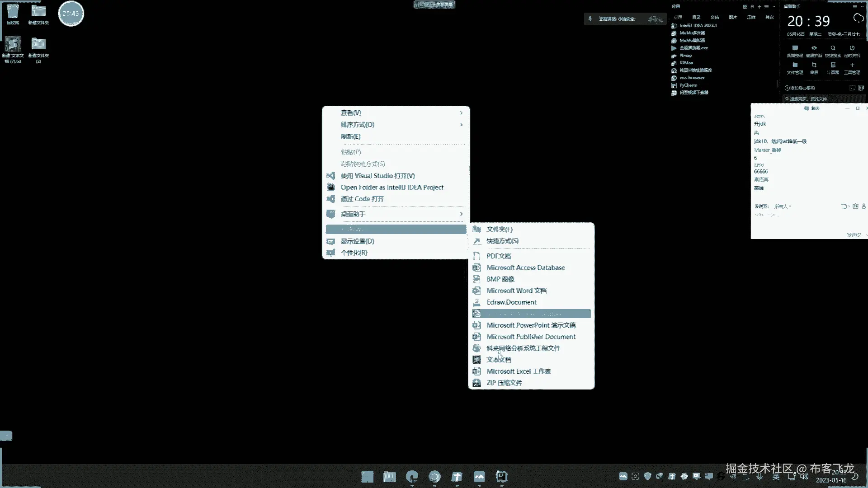
Task: Select ZIP 压缩文件 from the New submenu
Action: 504,383
